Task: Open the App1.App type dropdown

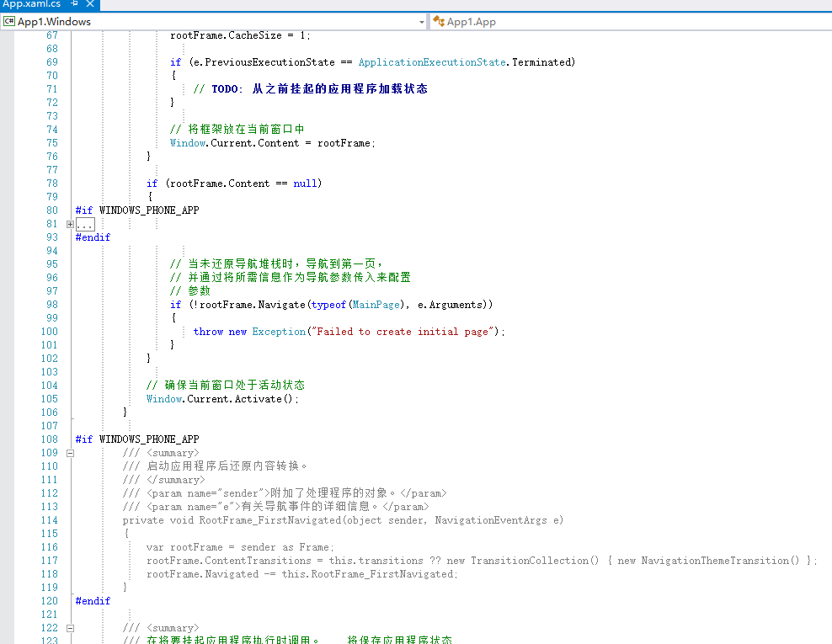Action: point(631,22)
